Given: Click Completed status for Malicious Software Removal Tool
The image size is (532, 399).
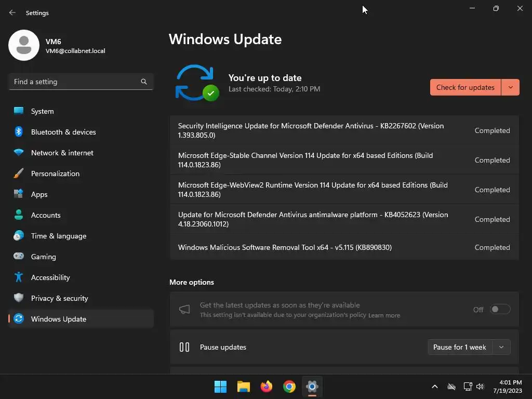Looking at the screenshot, I should pos(492,247).
